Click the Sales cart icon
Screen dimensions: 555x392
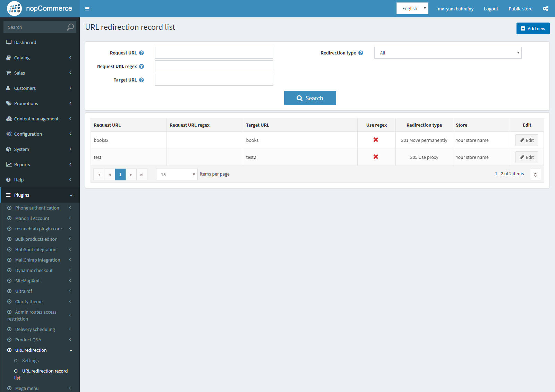9,73
